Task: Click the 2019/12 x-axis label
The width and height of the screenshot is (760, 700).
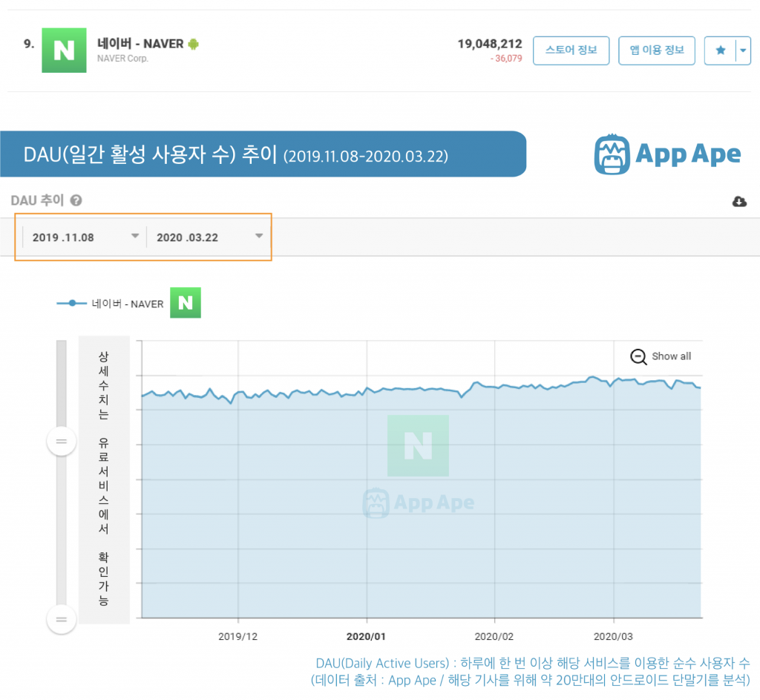Action: tap(237, 636)
